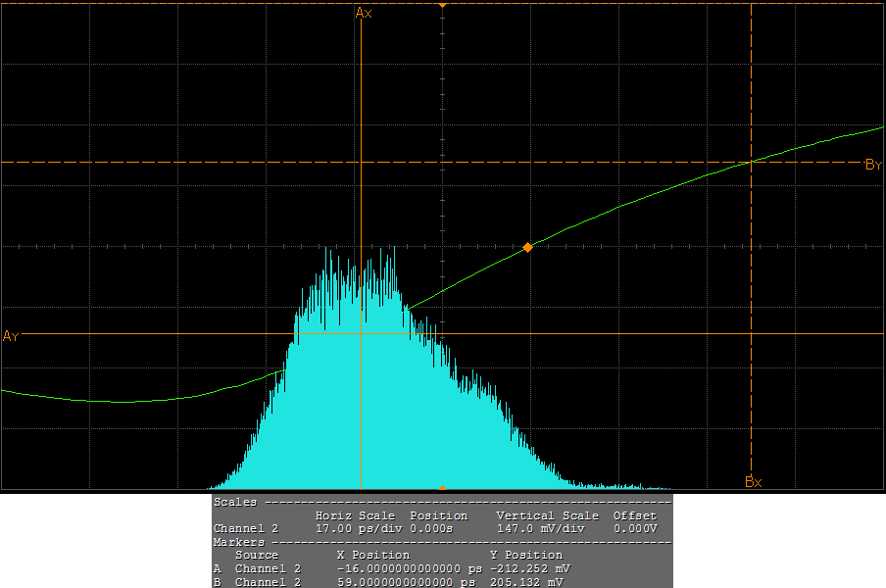
Task: Click the Markers section header
Action: coord(239,542)
